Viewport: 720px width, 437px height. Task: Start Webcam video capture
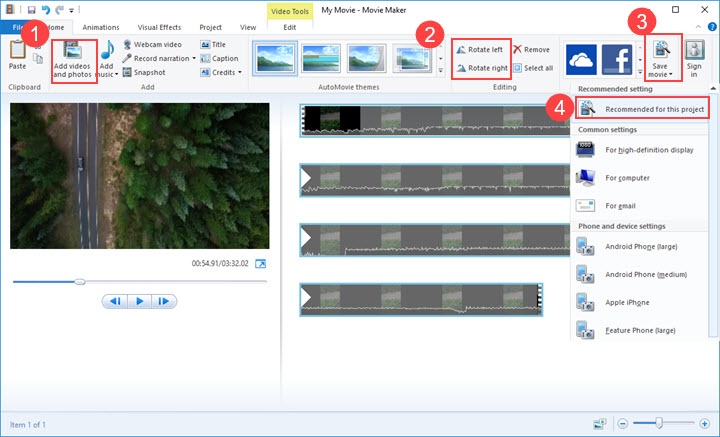point(152,45)
